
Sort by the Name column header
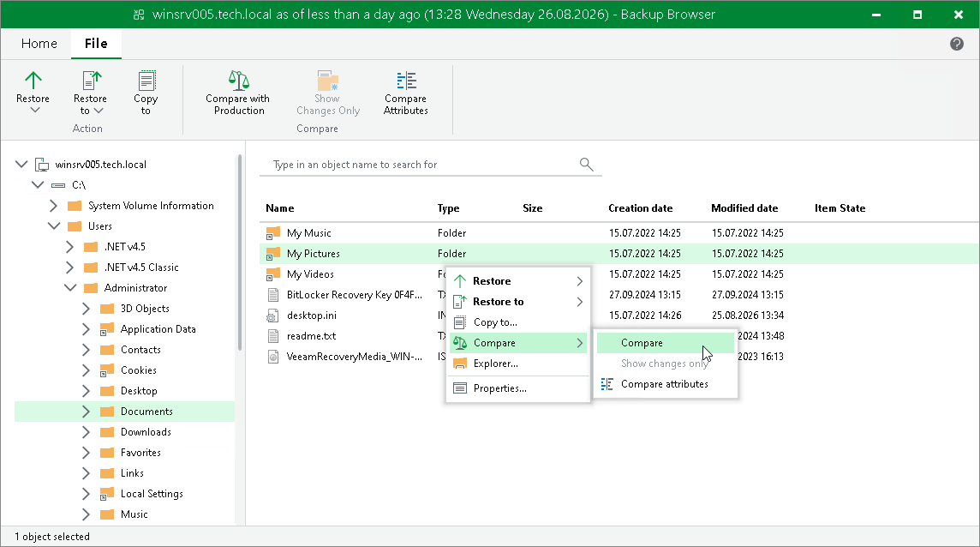coord(280,208)
